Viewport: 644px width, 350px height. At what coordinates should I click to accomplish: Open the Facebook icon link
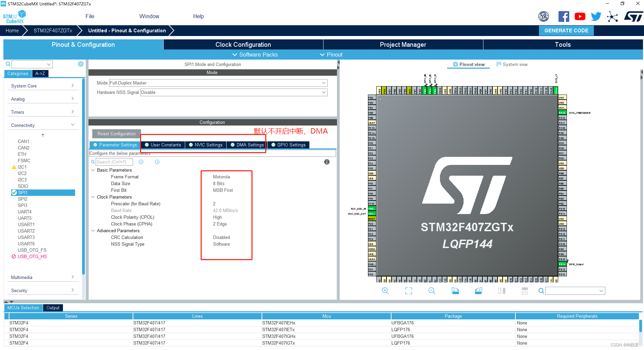[x=564, y=16]
